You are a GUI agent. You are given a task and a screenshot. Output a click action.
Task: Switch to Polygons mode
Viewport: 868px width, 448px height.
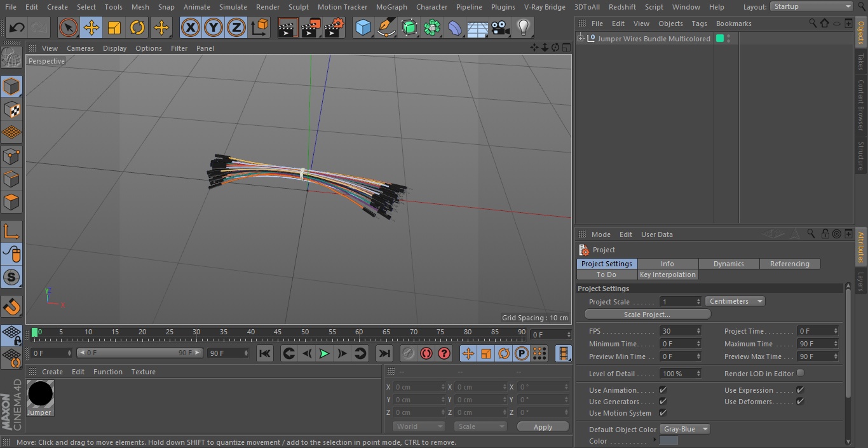11,202
